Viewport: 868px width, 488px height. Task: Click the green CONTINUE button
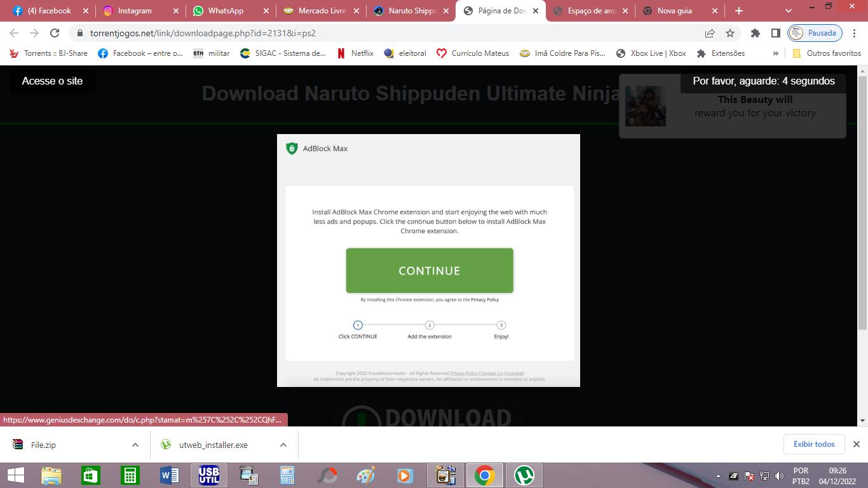429,271
